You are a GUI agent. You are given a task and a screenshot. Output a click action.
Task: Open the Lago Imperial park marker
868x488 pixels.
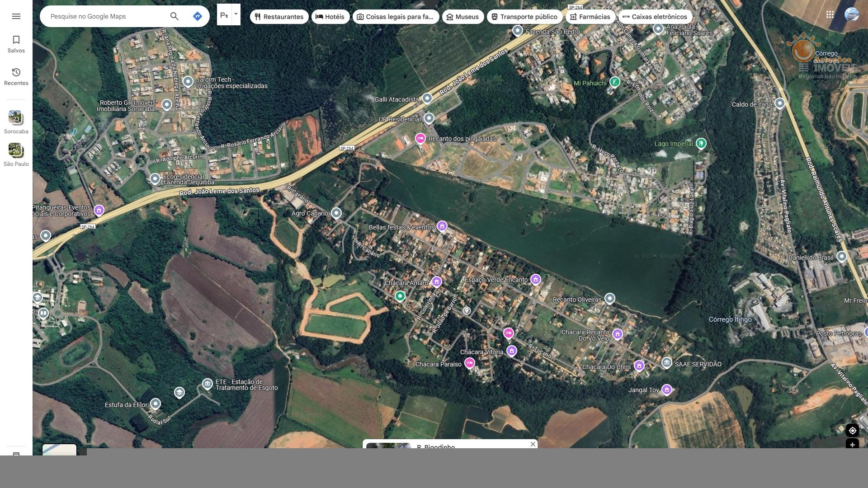tap(701, 143)
